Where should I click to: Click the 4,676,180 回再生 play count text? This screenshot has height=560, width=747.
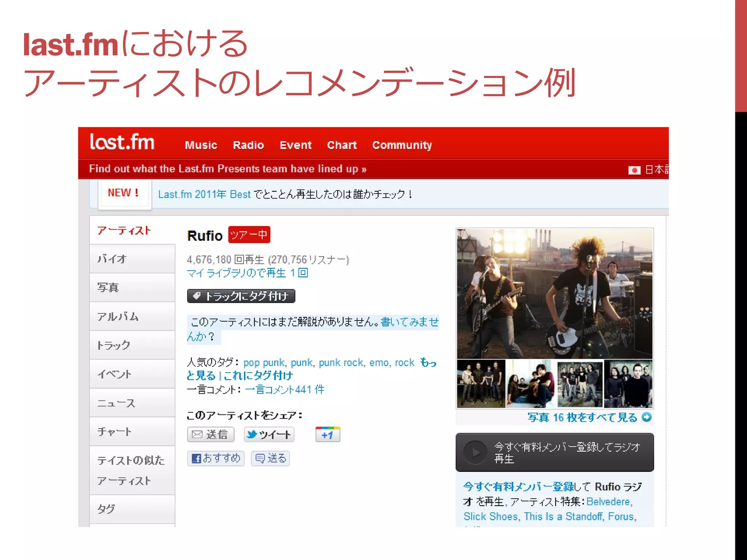(225, 260)
